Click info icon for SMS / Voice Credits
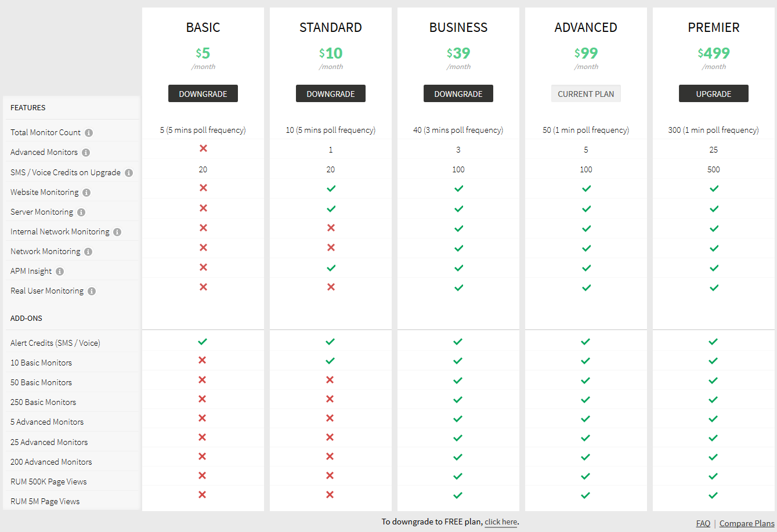This screenshot has height=532, width=777. pyautogui.click(x=129, y=173)
